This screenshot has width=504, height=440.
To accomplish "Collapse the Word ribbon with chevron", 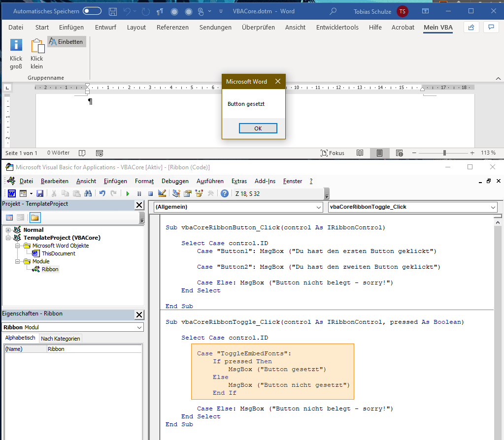I will click(x=498, y=79).
